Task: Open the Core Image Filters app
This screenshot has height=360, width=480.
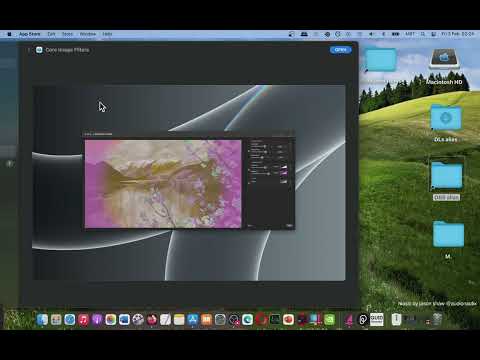Action: (x=340, y=50)
